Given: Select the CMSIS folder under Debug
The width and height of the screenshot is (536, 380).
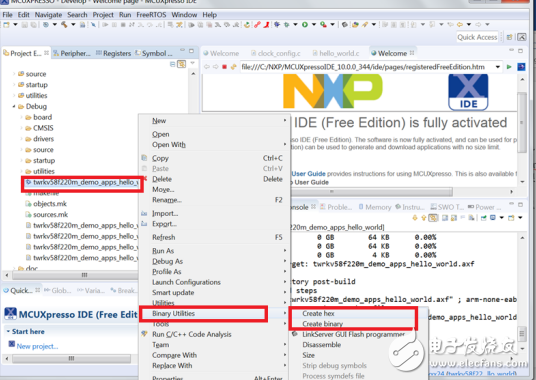Looking at the screenshot, I should click(39, 128).
